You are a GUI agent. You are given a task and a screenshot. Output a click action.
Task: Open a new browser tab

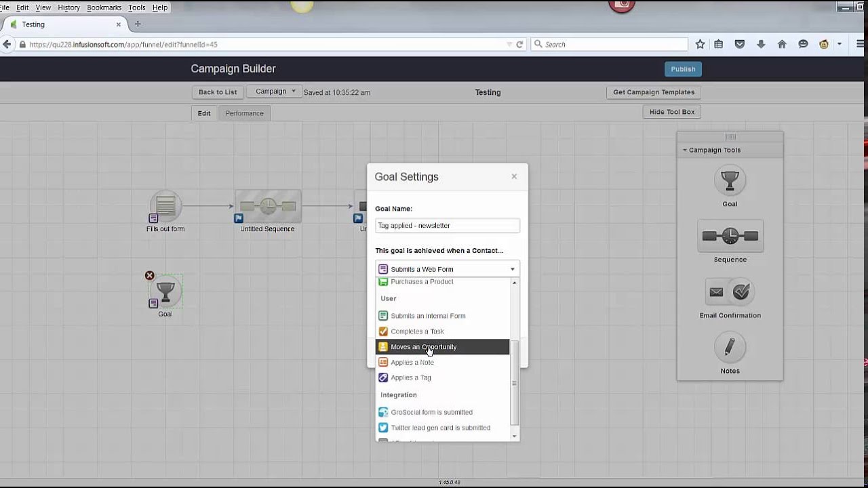(138, 24)
